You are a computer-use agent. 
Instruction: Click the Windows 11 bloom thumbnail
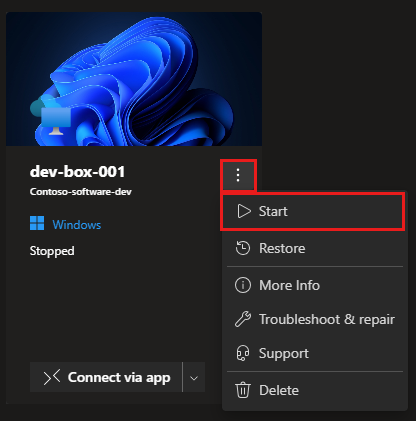[134, 79]
